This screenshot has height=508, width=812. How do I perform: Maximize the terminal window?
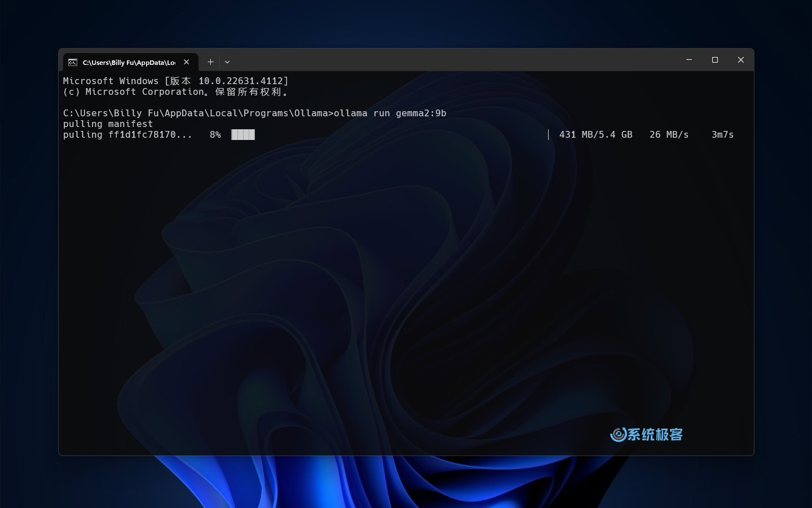(x=715, y=60)
